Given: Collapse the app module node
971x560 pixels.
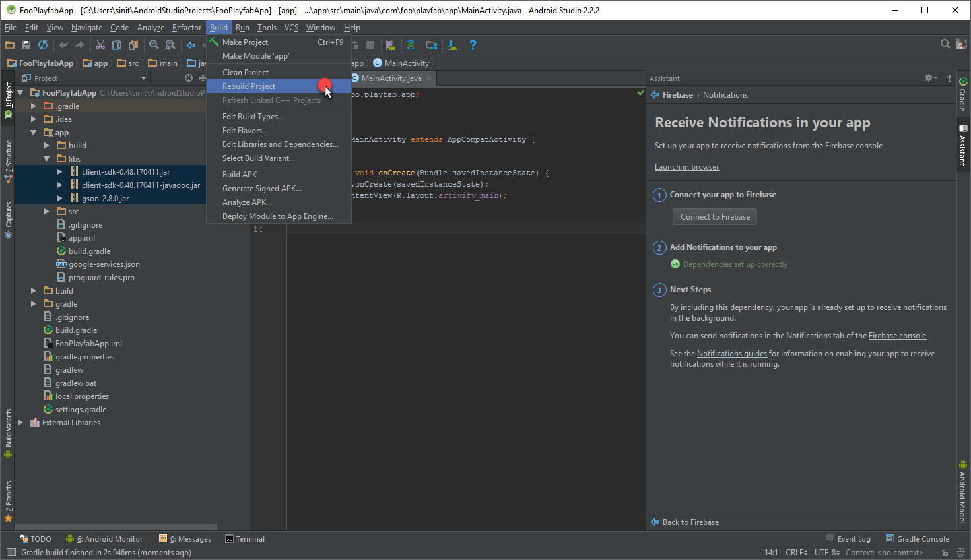Looking at the screenshot, I should tap(34, 133).
